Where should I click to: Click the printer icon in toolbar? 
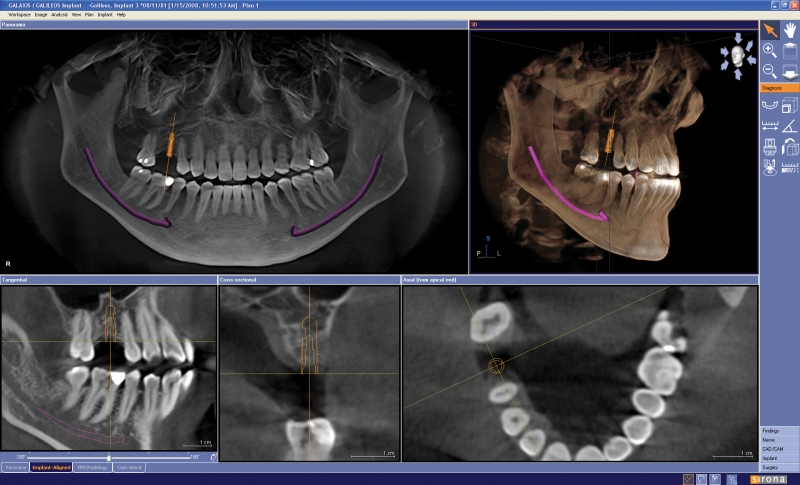(x=769, y=147)
